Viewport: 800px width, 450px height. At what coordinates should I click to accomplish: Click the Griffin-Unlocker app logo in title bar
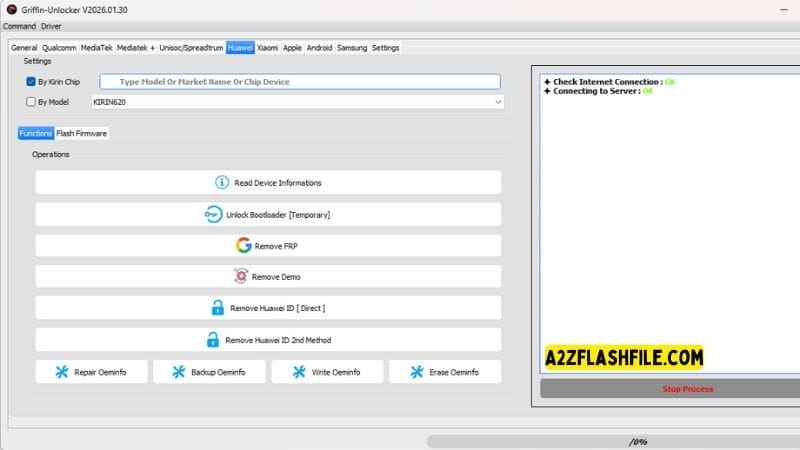[11, 10]
